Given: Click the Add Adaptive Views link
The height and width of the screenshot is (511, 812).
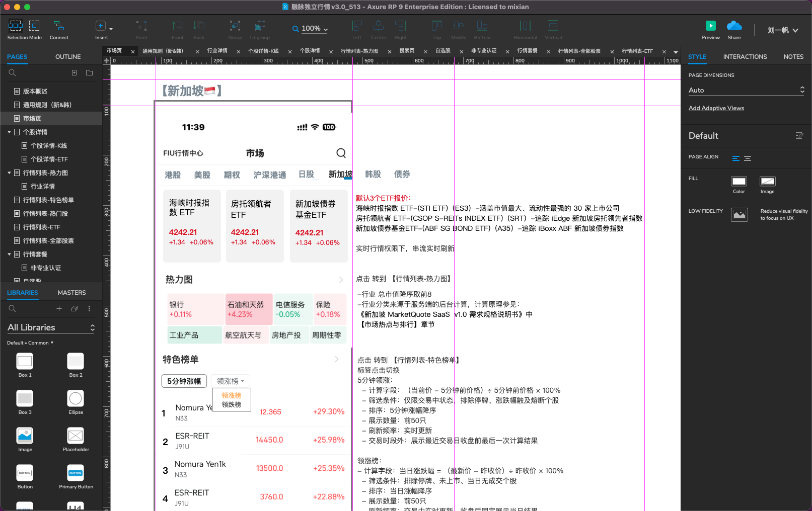Looking at the screenshot, I should tap(716, 108).
